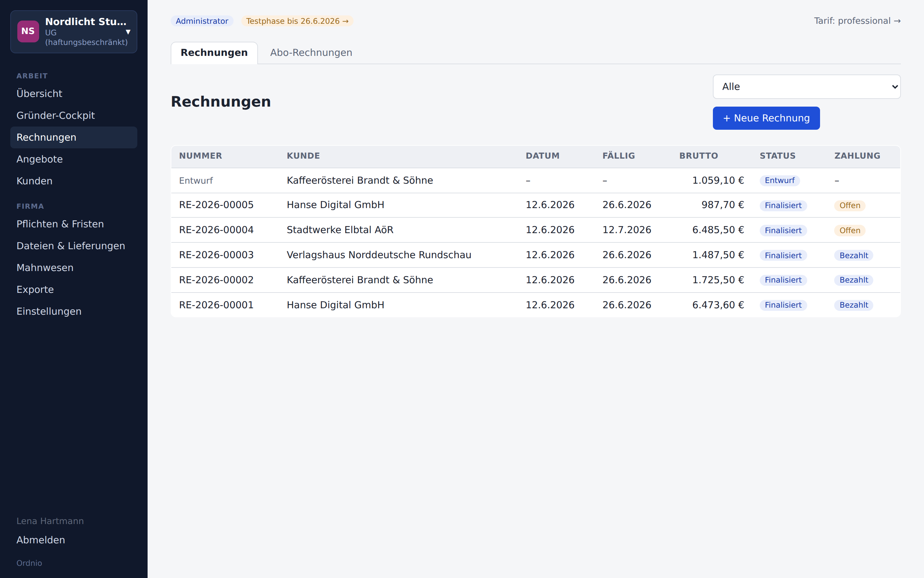Click the STATUS column header
Screen dimensions: 924x578
pyautogui.click(x=777, y=156)
